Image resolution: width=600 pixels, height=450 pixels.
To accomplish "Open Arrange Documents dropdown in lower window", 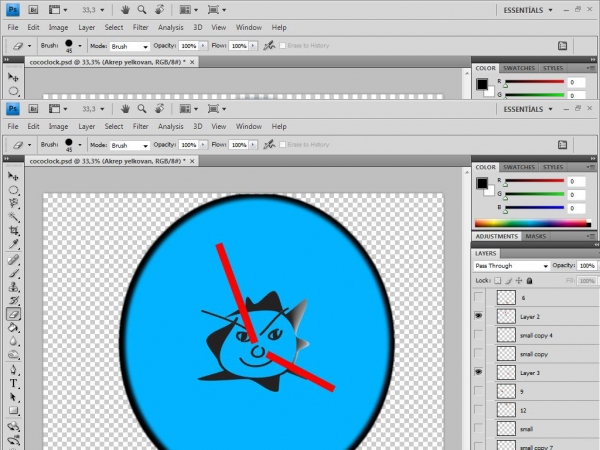I will (189, 109).
